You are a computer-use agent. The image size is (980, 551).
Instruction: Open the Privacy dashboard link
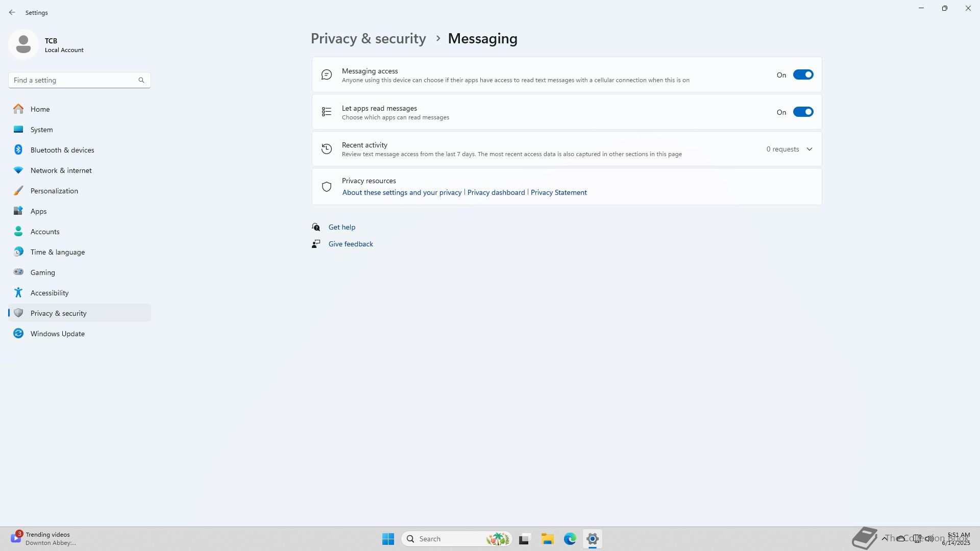click(x=496, y=192)
